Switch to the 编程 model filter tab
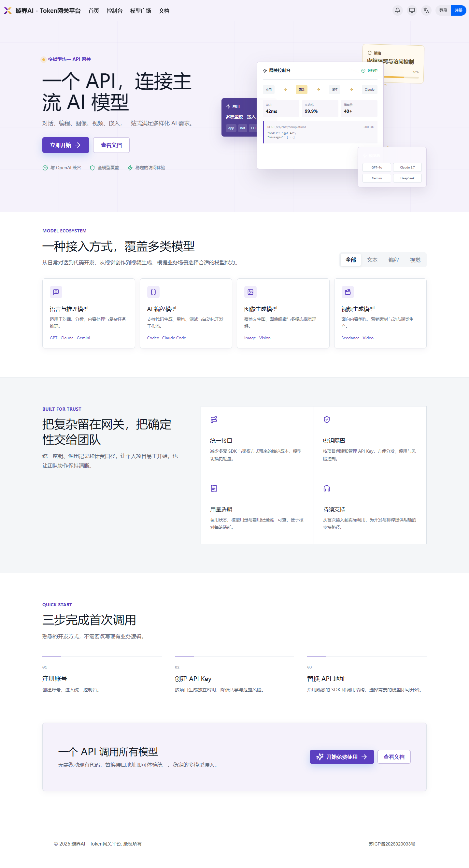 click(x=393, y=260)
